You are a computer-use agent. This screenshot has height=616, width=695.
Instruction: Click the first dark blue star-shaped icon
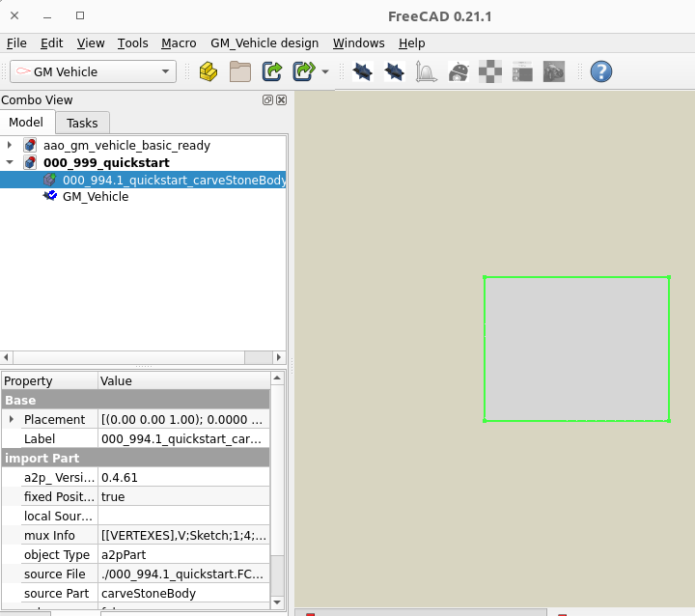(x=362, y=71)
